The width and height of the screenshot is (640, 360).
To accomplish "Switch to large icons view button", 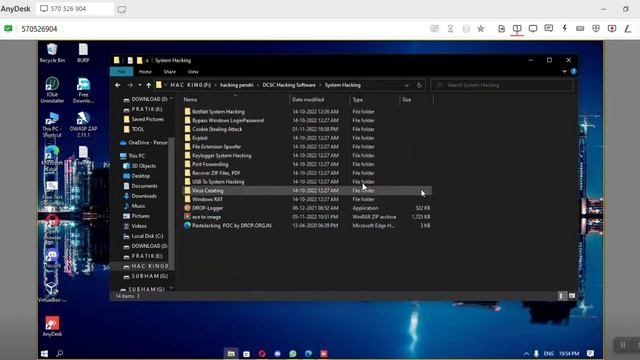I will coord(572,296).
